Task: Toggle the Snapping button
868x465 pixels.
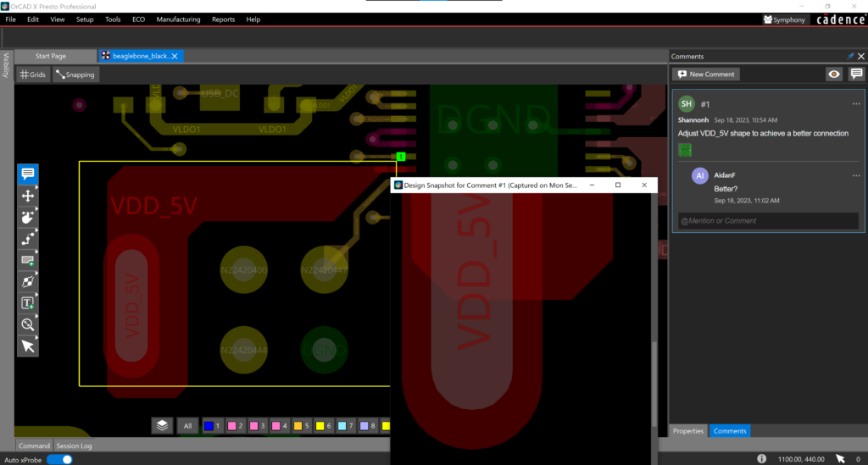Action: tap(75, 75)
